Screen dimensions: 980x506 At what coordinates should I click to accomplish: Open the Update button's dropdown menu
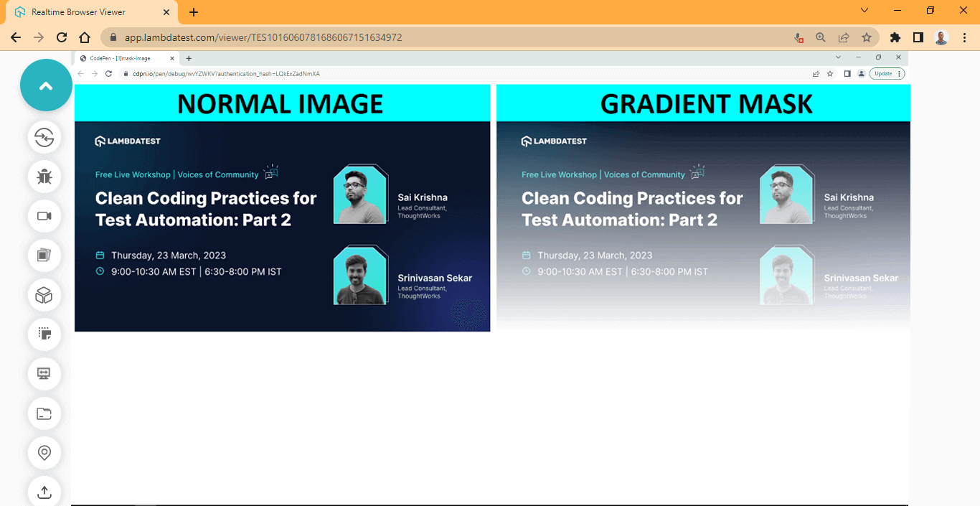point(899,73)
